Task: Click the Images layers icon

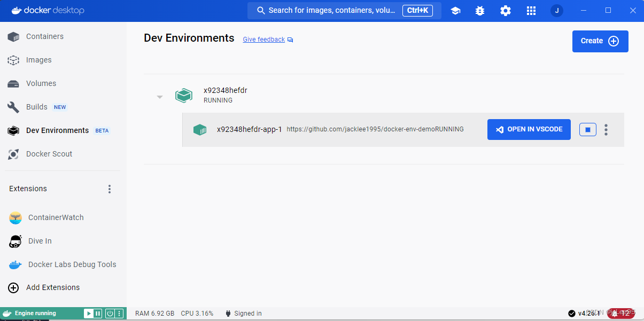Action: click(x=13, y=60)
